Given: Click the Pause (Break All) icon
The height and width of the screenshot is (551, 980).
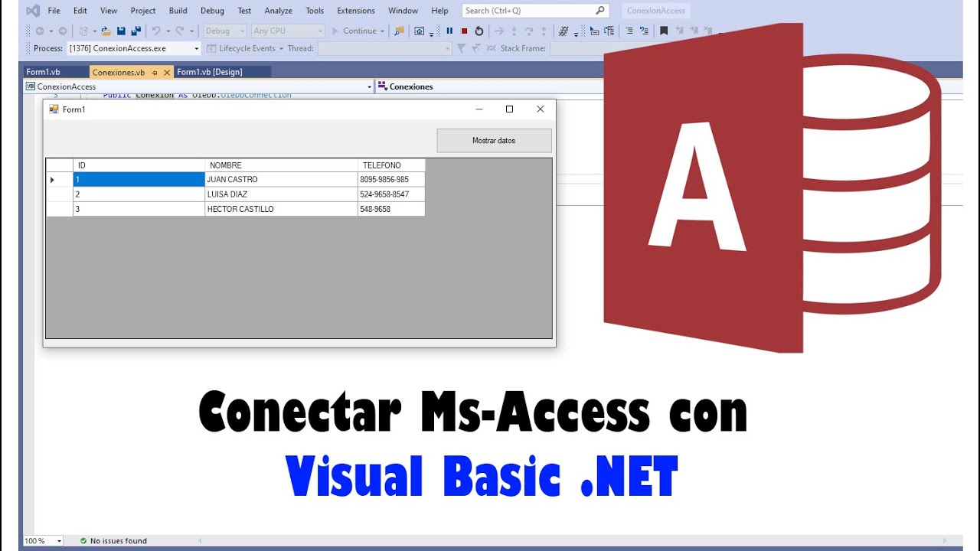Looking at the screenshot, I should [x=449, y=31].
